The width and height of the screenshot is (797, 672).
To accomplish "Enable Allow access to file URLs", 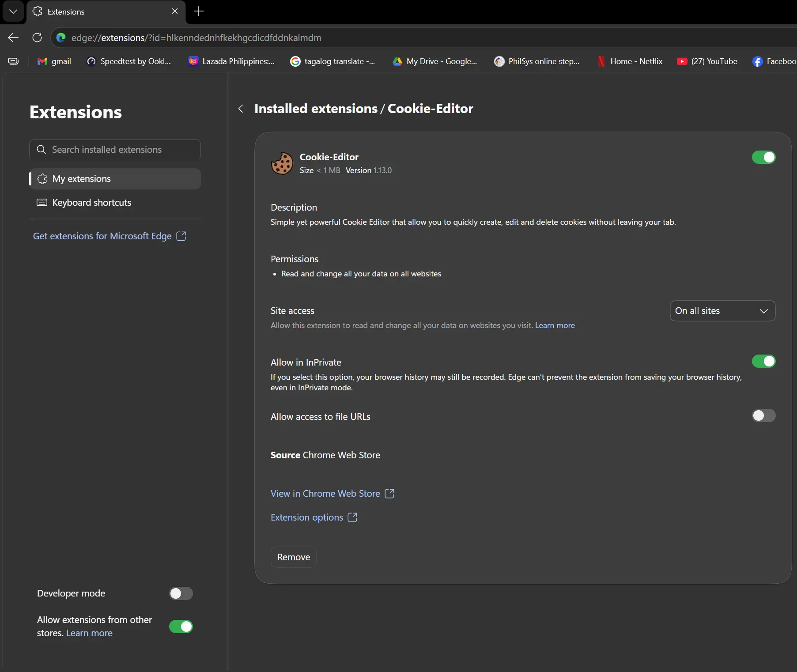I will pos(763,415).
